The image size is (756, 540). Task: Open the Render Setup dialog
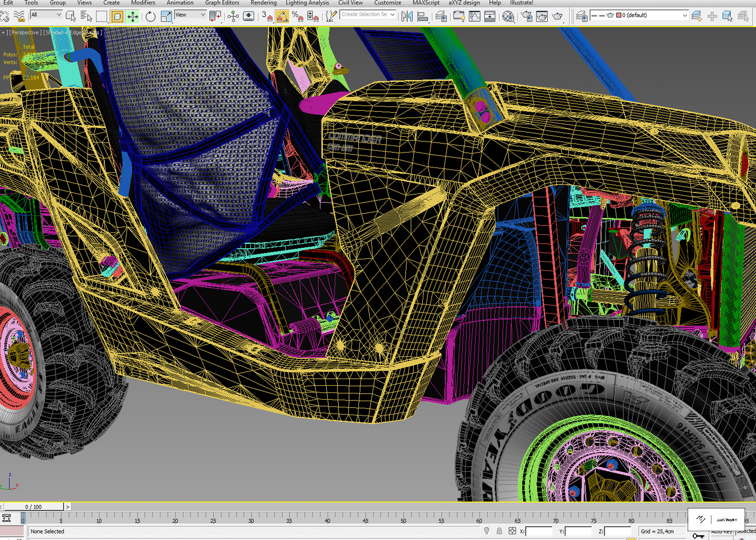[x=526, y=16]
